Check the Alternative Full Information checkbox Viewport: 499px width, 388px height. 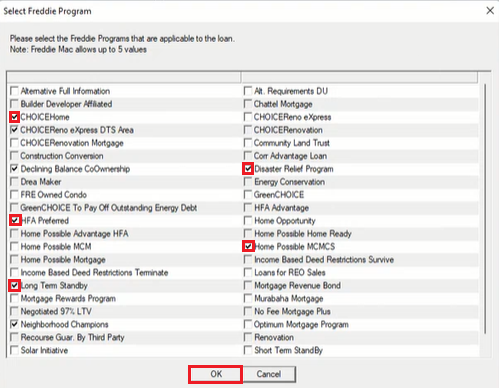click(14, 91)
